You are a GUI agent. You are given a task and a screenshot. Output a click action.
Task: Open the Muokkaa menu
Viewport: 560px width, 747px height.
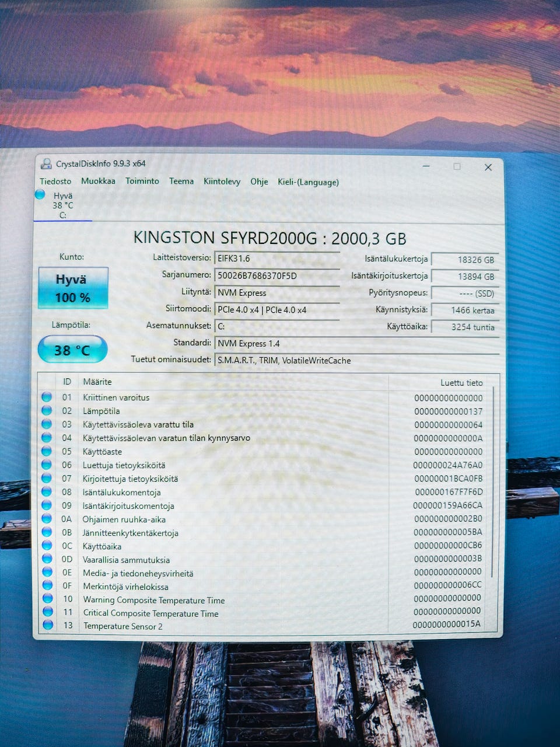coord(98,181)
